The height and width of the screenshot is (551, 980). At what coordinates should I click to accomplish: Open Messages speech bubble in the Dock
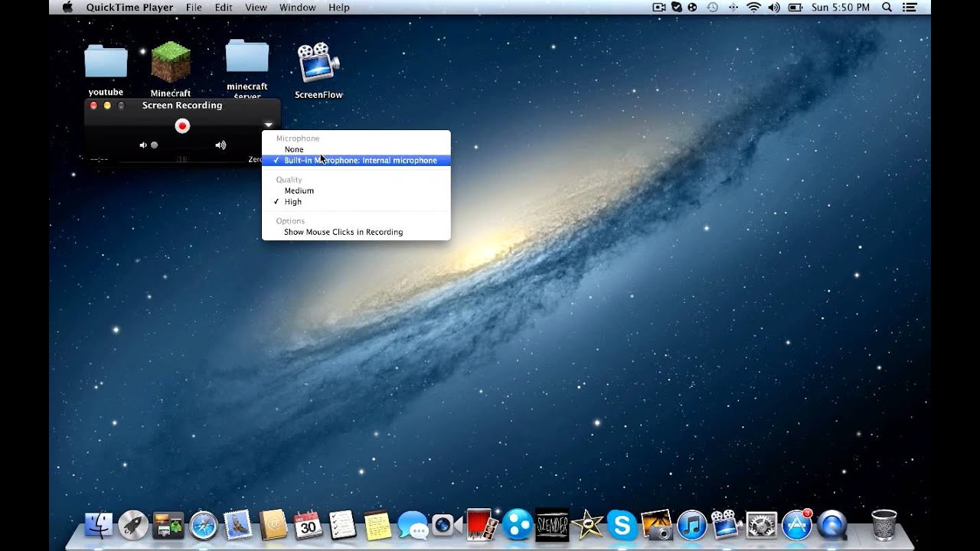click(413, 525)
